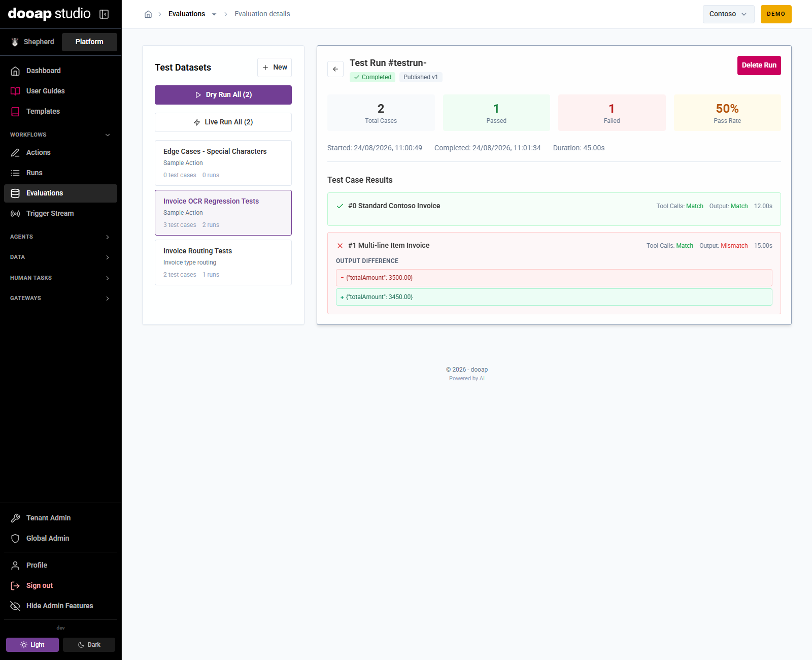The image size is (812, 660).
Task: Hide Admin Features toggle
Action: (x=60, y=606)
